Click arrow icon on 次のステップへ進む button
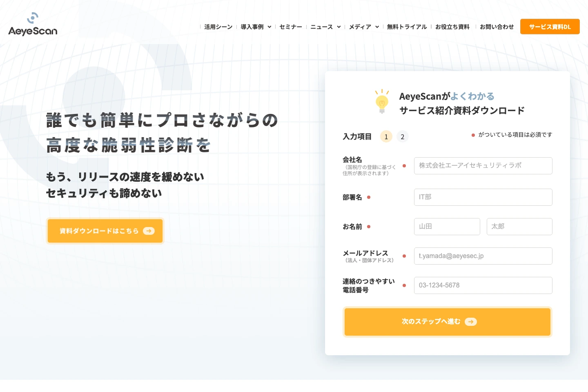Screen dimensions: 588x392 pos(471,322)
